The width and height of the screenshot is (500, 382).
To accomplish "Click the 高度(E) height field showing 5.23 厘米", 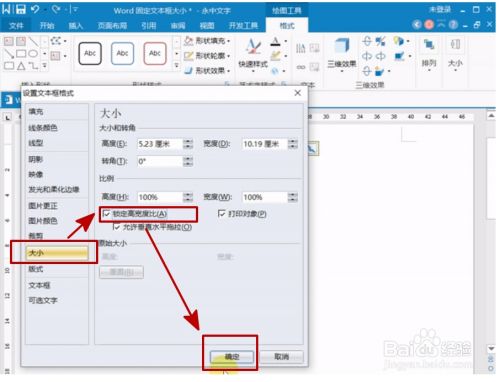I will click(160, 144).
